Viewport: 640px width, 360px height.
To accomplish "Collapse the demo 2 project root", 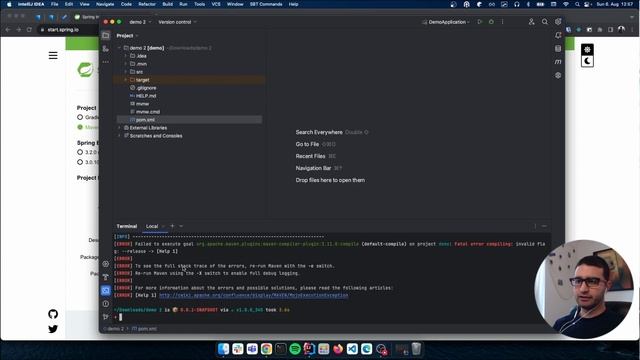I will tap(119, 48).
